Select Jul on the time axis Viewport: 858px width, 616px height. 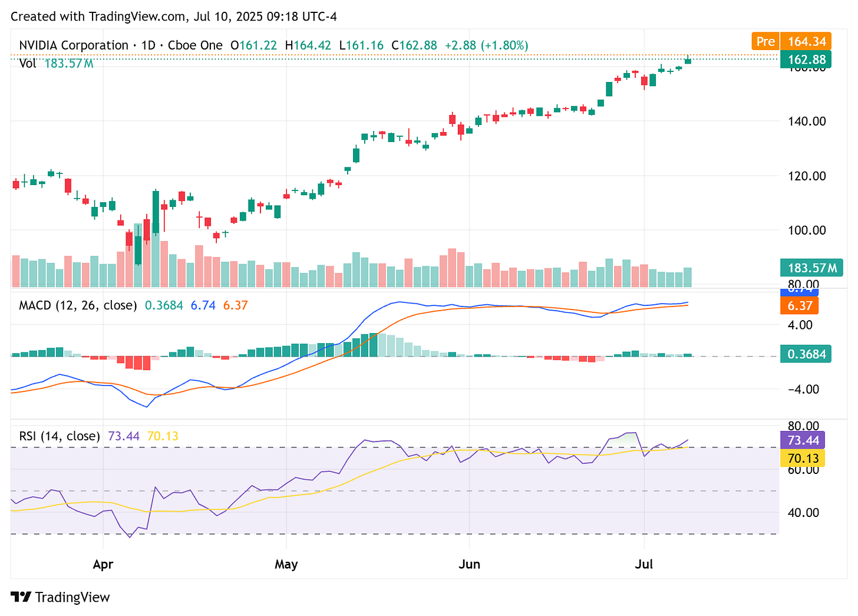tap(644, 564)
